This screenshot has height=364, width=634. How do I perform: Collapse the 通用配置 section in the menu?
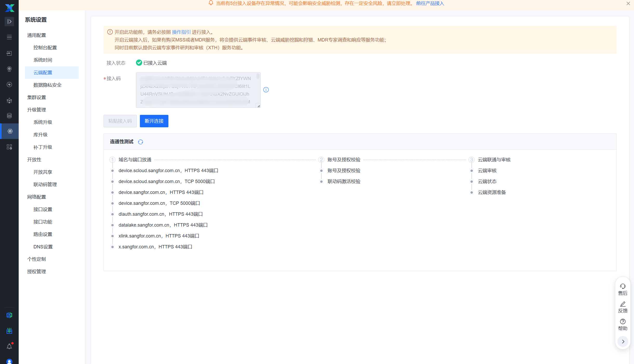click(36, 35)
